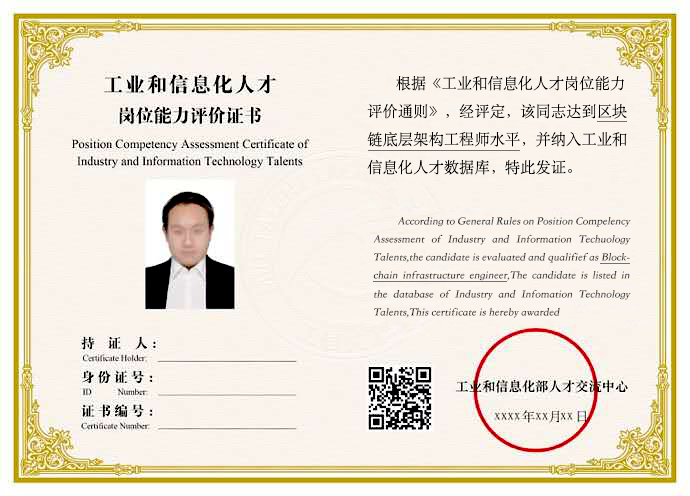Click the ID Number blank line
This screenshot has height=496, width=690.
point(227,394)
